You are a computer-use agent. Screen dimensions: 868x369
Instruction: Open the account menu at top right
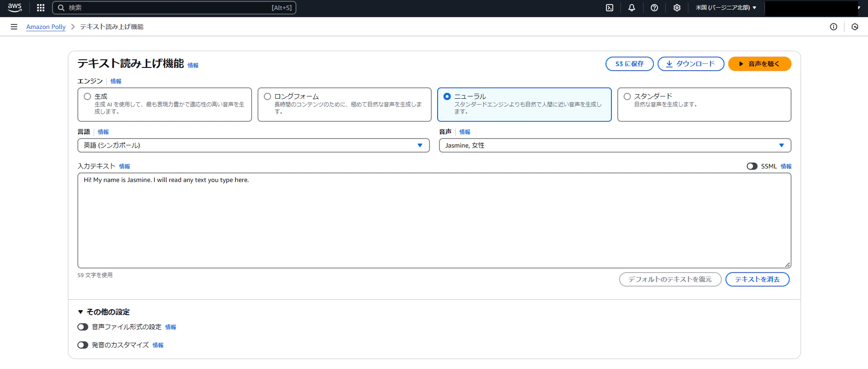(813, 8)
